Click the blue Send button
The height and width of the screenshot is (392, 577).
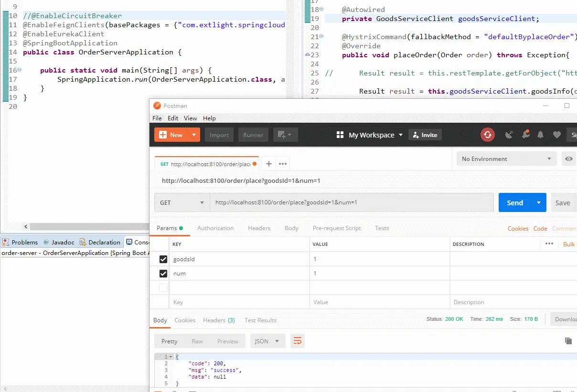515,202
